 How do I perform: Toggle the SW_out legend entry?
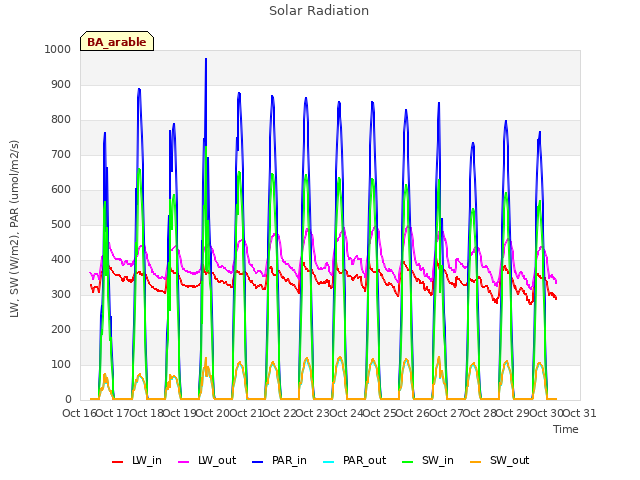point(499,461)
